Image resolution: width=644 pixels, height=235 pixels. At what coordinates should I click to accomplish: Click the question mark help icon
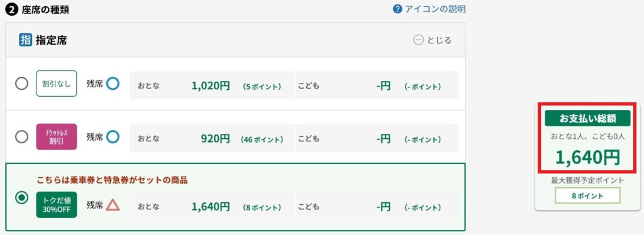397,9
